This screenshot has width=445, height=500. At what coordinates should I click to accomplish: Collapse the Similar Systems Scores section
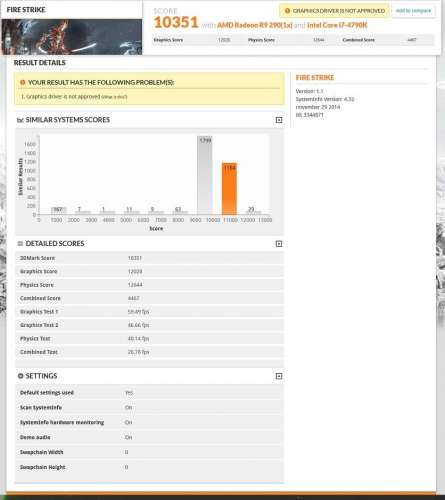[279, 120]
